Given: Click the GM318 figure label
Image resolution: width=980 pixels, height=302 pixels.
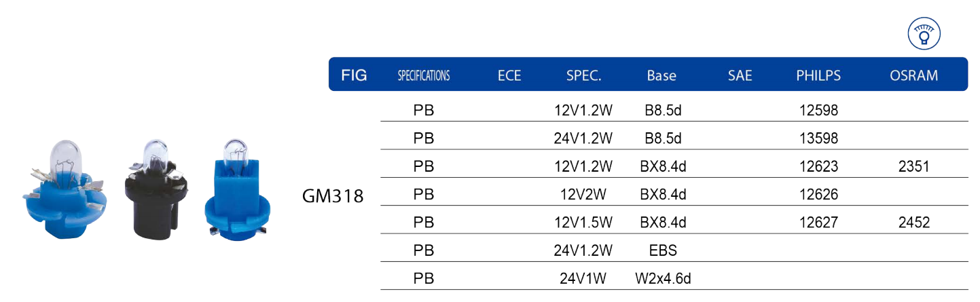Looking at the screenshot, I should pyautogui.click(x=333, y=196).
